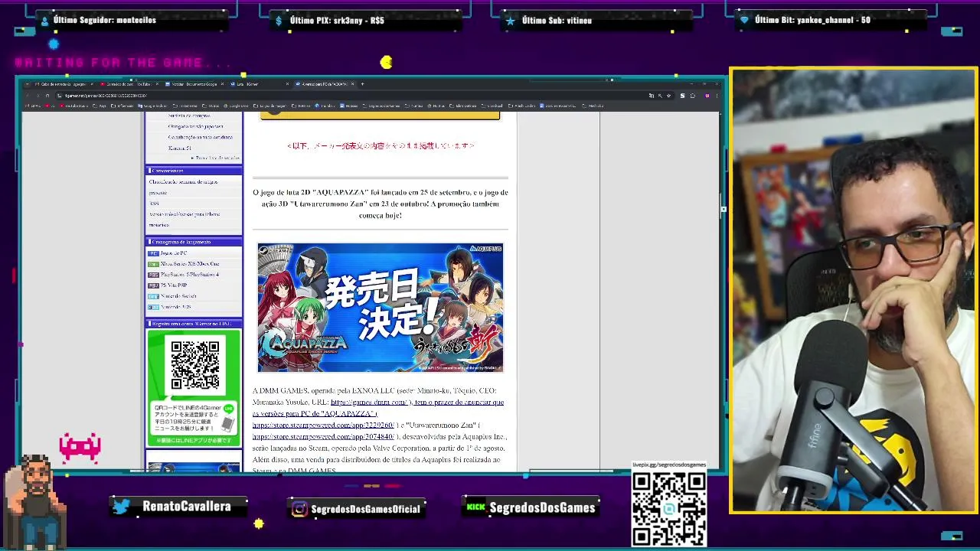Screen dimensions: 980x551
Task: Close the active AQUAPAZZA tab
Action: 351,84
